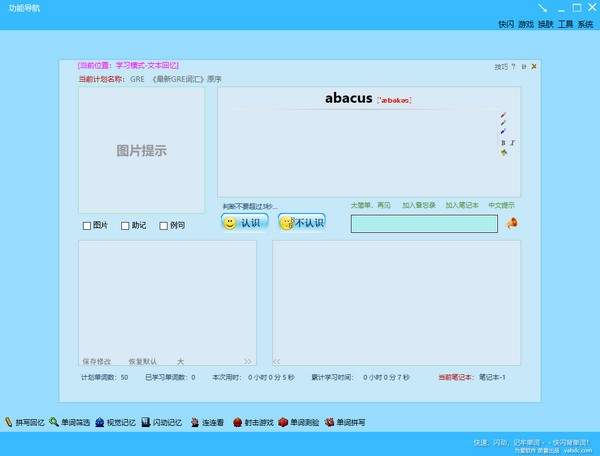Expand the left panel with >> arrow
Viewport: 600px width, 456px height.
248,361
